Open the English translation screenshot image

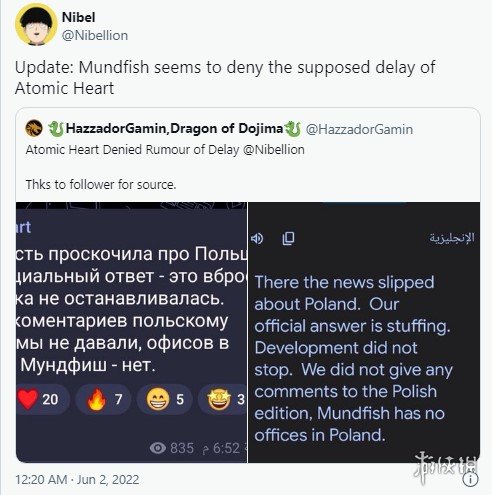(x=364, y=332)
